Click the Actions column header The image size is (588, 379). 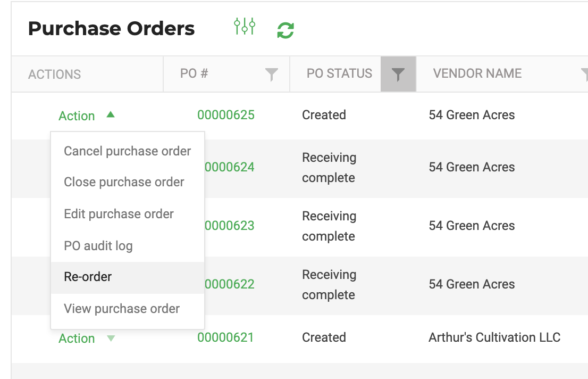click(x=54, y=75)
